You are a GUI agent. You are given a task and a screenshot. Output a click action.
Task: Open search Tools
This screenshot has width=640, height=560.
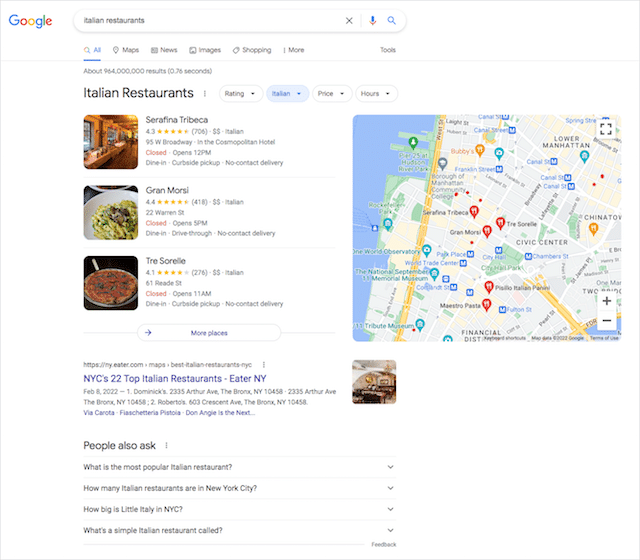coord(388,50)
